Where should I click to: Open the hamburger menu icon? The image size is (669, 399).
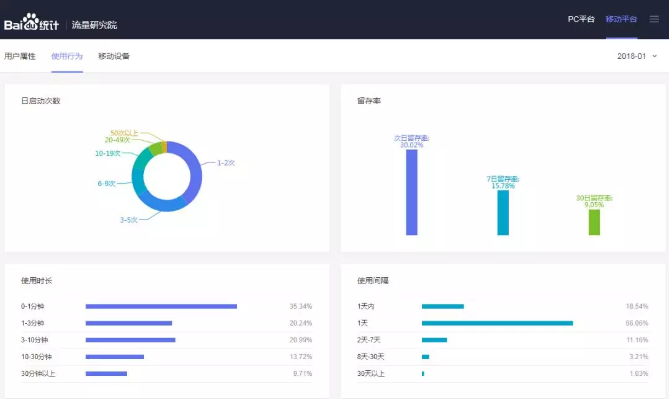tap(654, 19)
